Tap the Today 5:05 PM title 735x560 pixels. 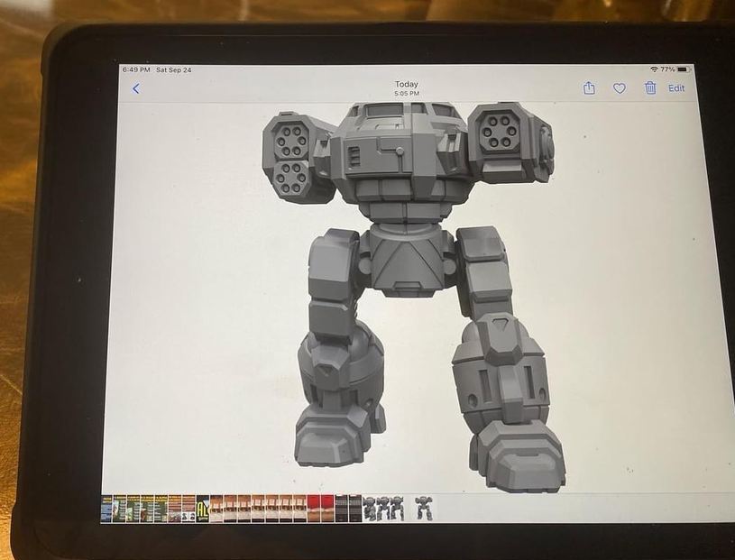tap(406, 87)
